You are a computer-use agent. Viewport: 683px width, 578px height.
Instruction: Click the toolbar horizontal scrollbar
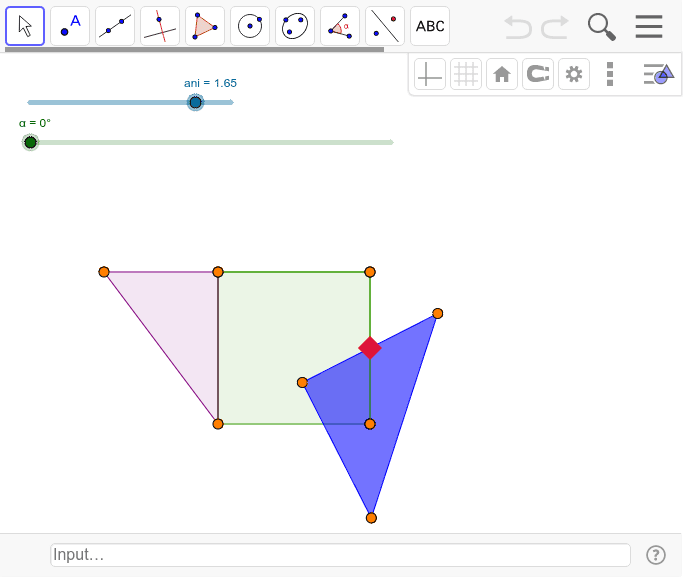coord(195,50)
